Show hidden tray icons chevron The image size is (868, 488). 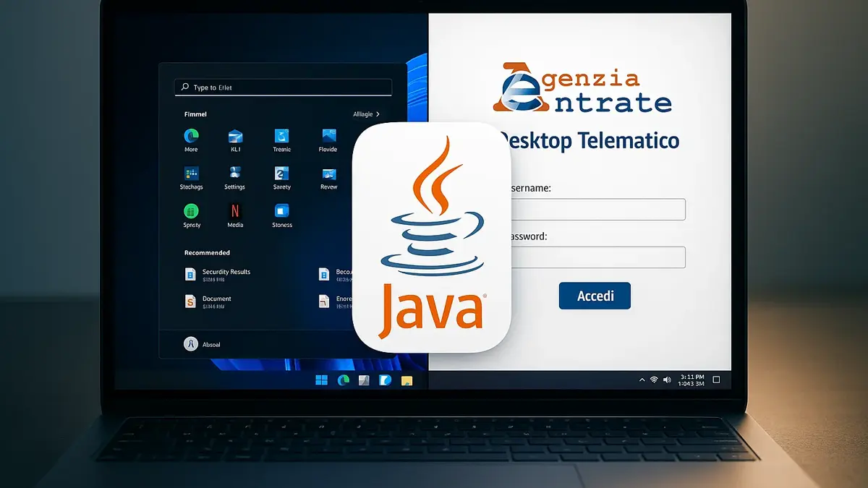641,380
